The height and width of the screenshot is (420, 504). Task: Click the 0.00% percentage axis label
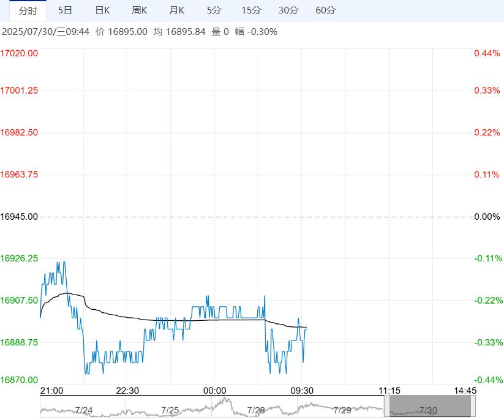(487, 217)
